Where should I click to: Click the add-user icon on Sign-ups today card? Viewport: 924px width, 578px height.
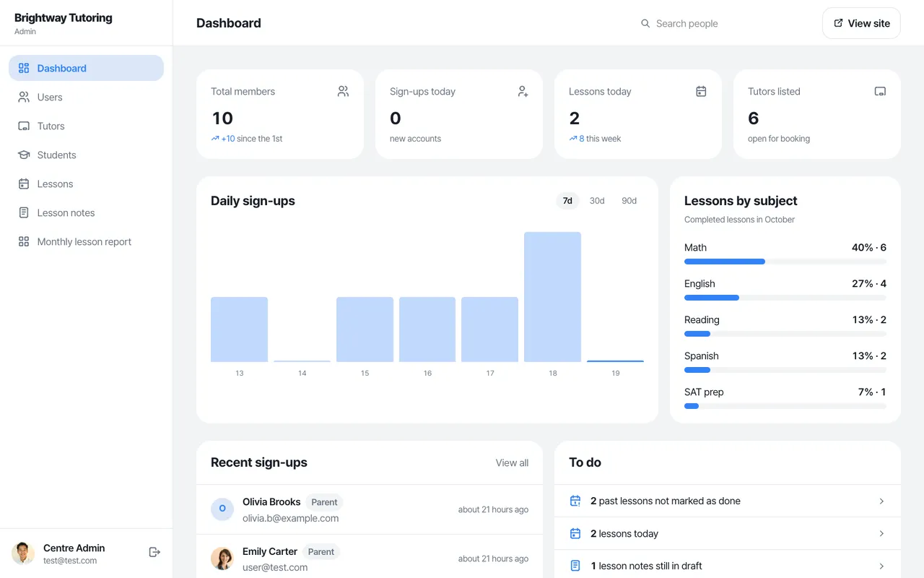click(x=523, y=91)
